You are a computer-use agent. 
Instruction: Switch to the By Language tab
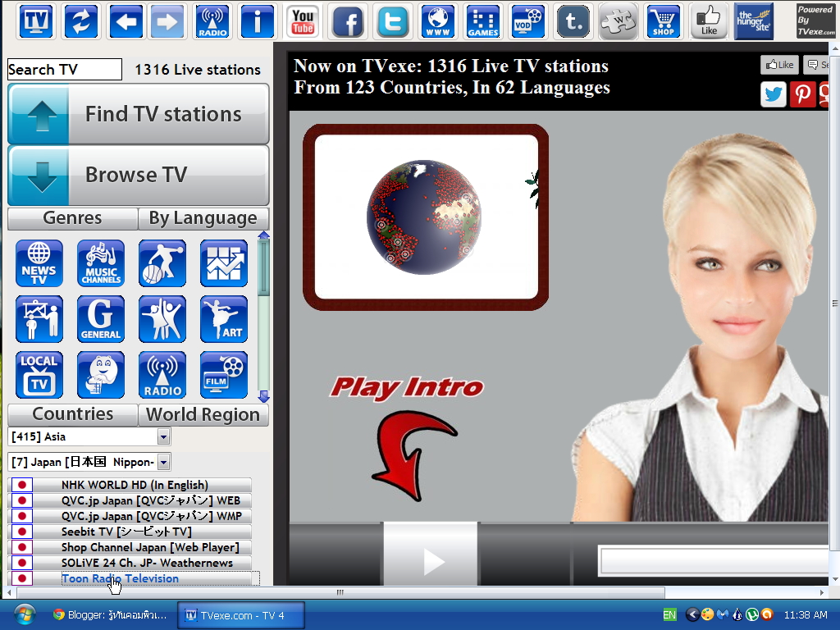tap(203, 218)
